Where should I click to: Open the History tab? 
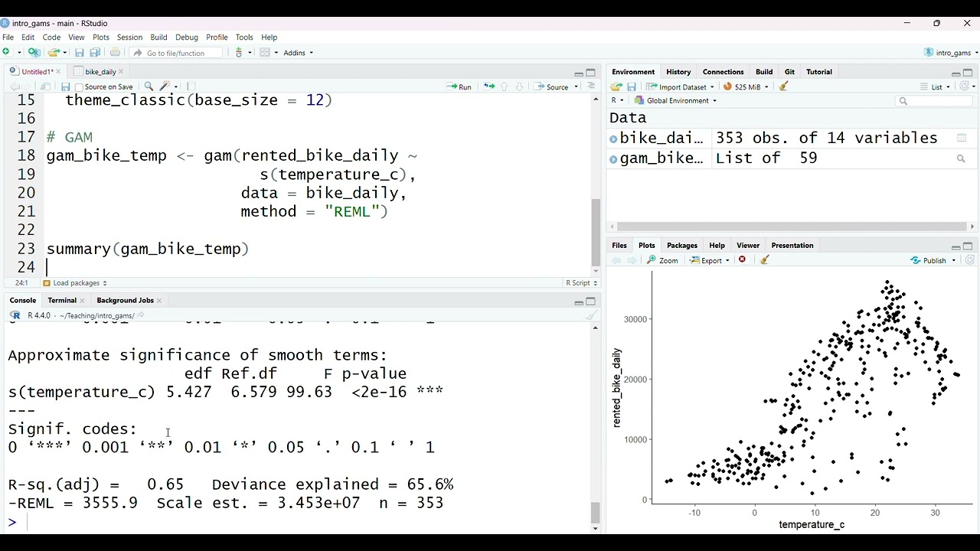pos(678,72)
